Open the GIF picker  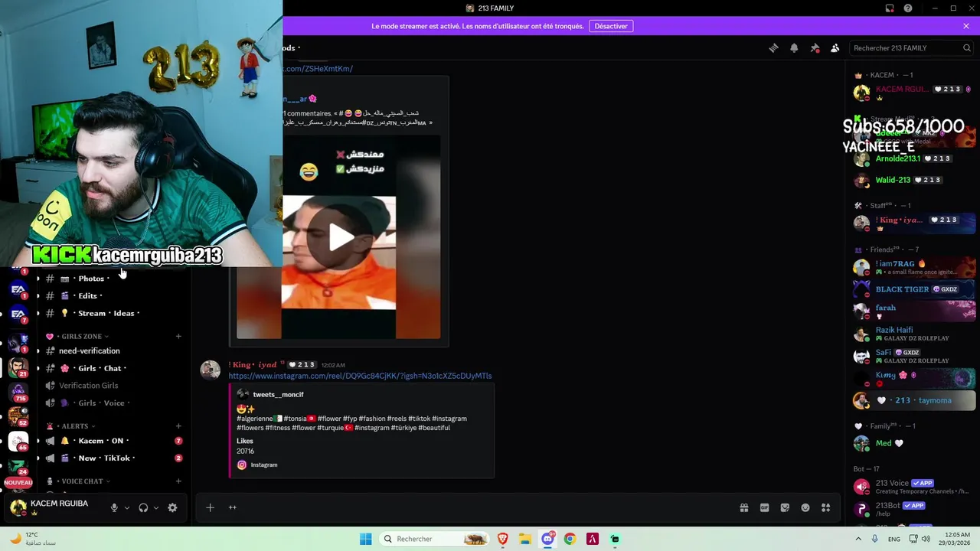(x=764, y=507)
